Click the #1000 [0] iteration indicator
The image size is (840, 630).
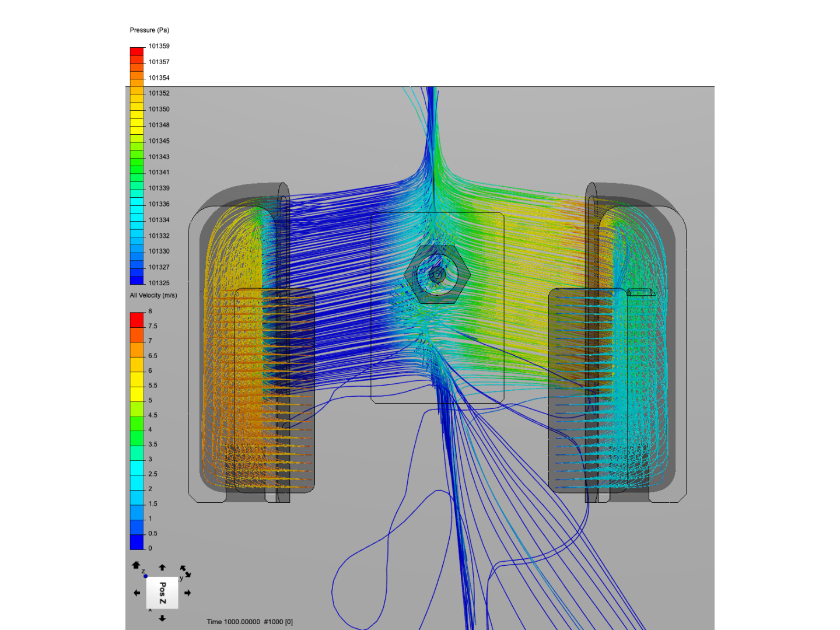click(x=278, y=622)
